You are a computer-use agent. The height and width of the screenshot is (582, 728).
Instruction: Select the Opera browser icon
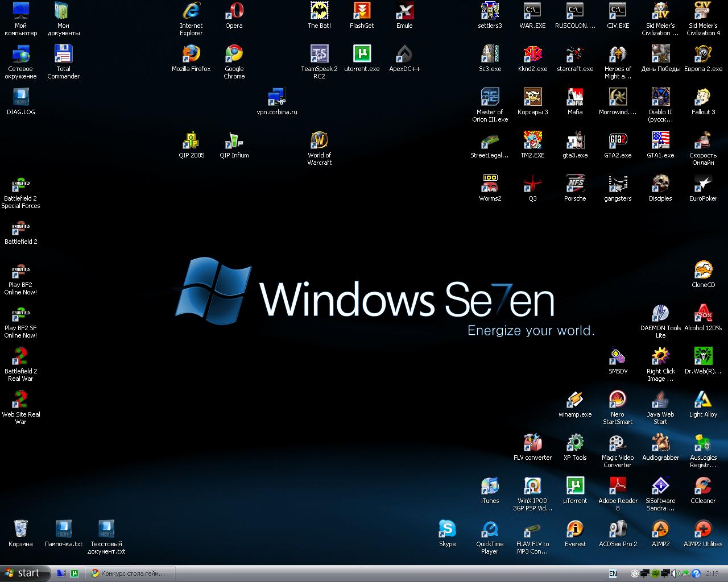234,11
